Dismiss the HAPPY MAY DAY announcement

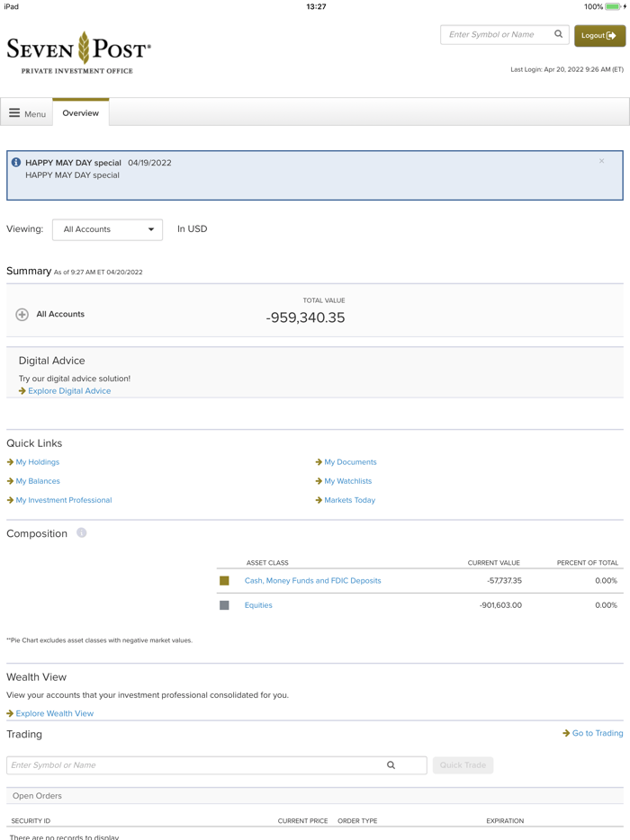pyautogui.click(x=601, y=160)
